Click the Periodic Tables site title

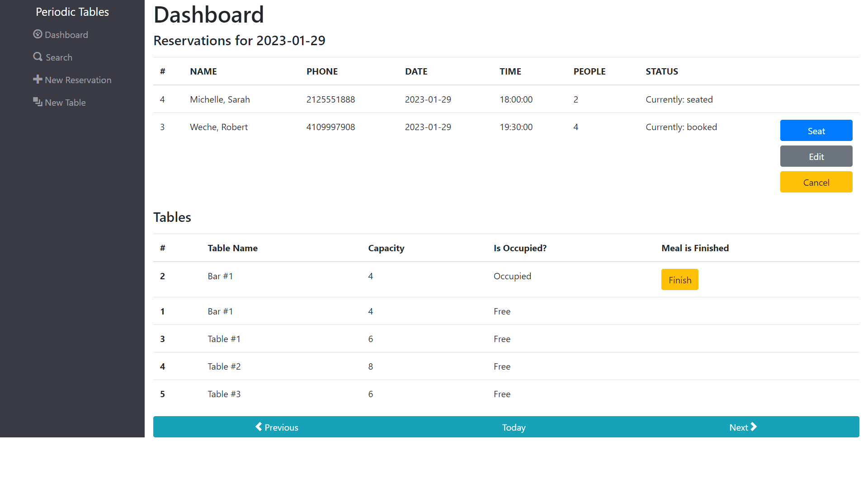(x=72, y=12)
